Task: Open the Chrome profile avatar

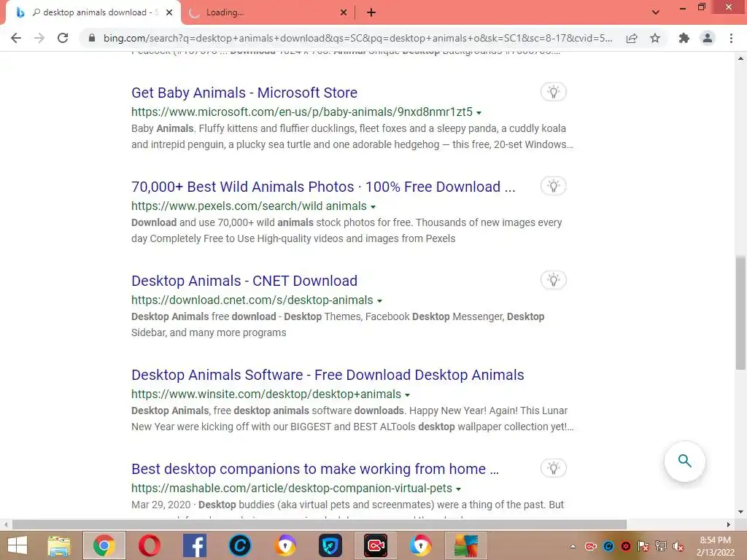Action: pyautogui.click(x=708, y=38)
